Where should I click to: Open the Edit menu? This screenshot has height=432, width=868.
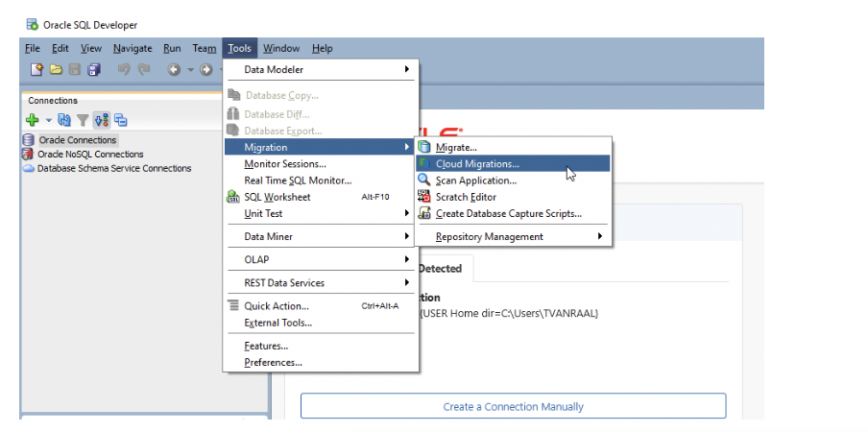tap(60, 49)
